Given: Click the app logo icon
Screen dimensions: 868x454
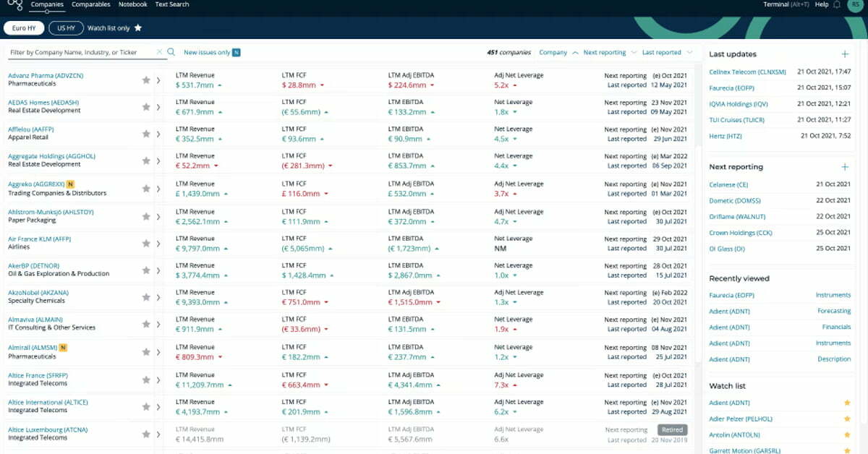Looking at the screenshot, I should tap(14, 6).
